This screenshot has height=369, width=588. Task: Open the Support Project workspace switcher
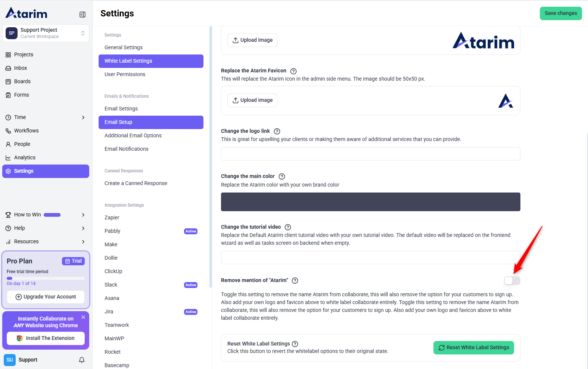46,33
